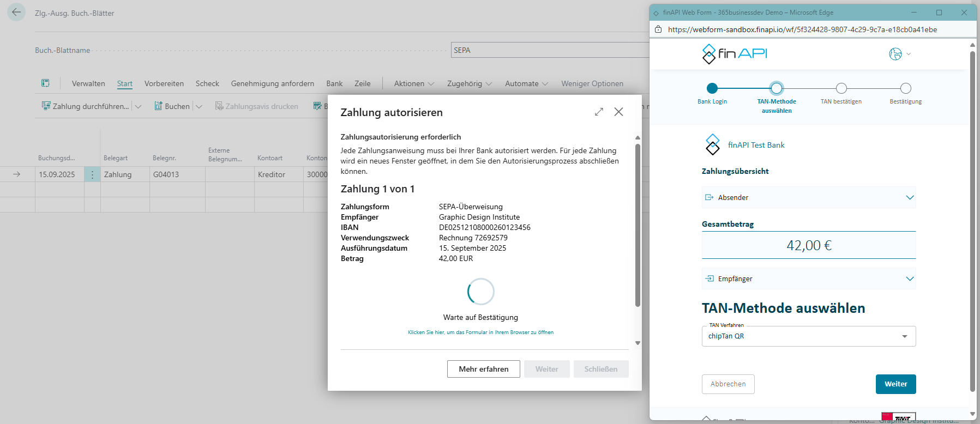Open the TAN Verfahren dropdown
The width and height of the screenshot is (980, 424).
tap(808, 336)
